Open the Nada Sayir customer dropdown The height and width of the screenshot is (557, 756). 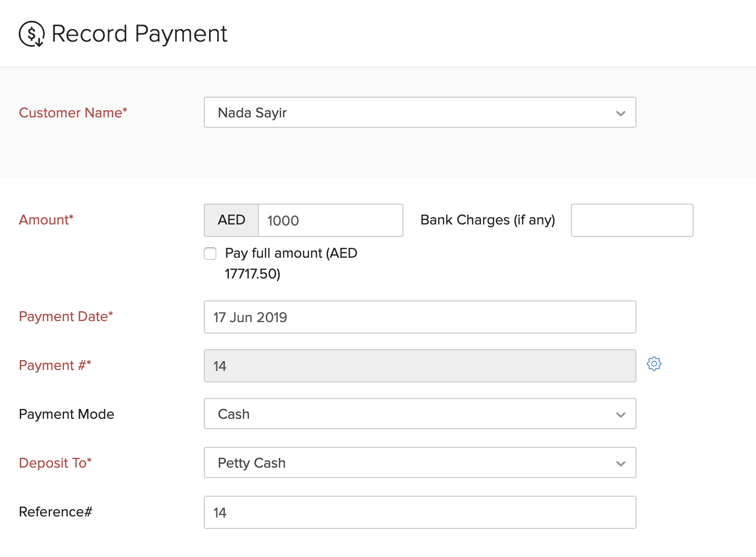tap(411, 113)
